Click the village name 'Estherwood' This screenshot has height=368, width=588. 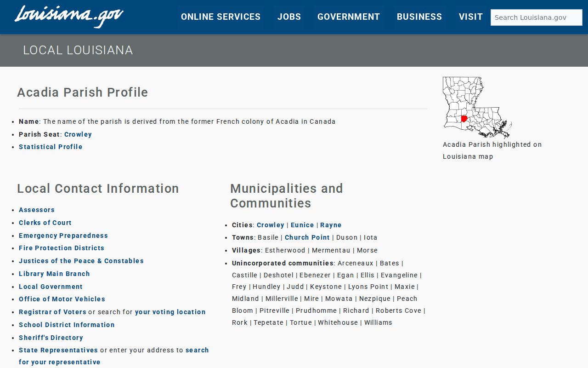pos(285,250)
